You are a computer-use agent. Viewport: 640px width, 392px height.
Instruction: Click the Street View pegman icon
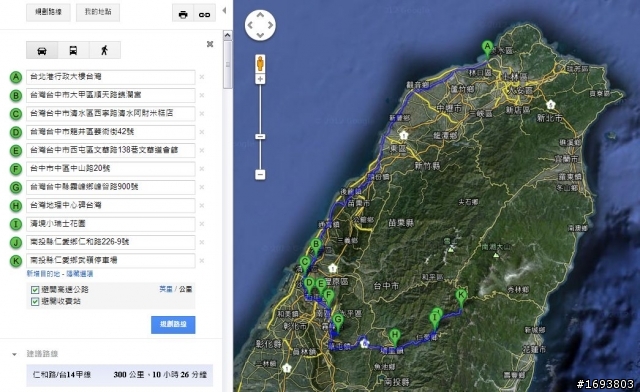[260, 64]
